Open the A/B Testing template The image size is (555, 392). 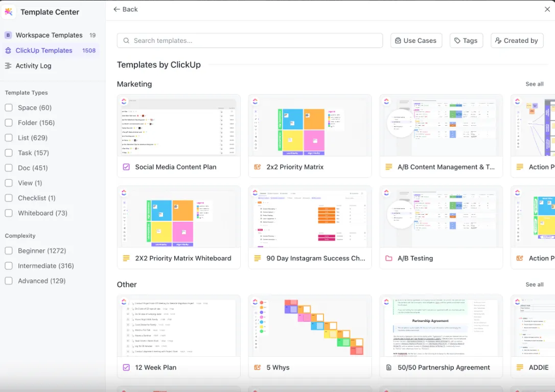tap(441, 227)
